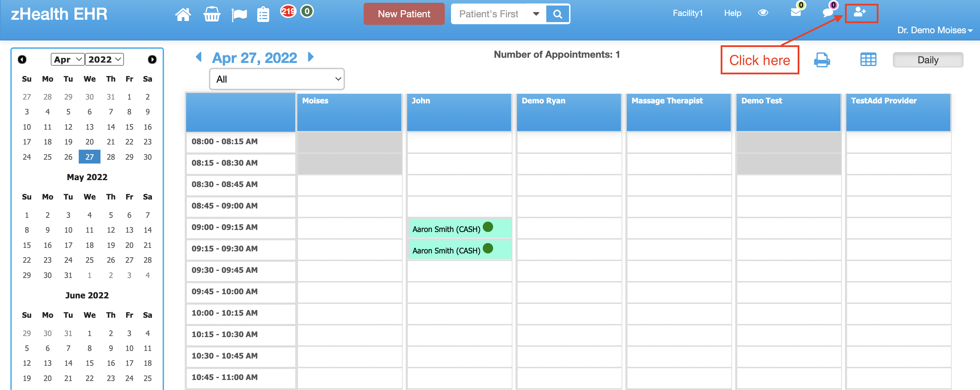Open the green 0 counter badge
Image resolution: width=980 pixels, height=390 pixels.
307,11
